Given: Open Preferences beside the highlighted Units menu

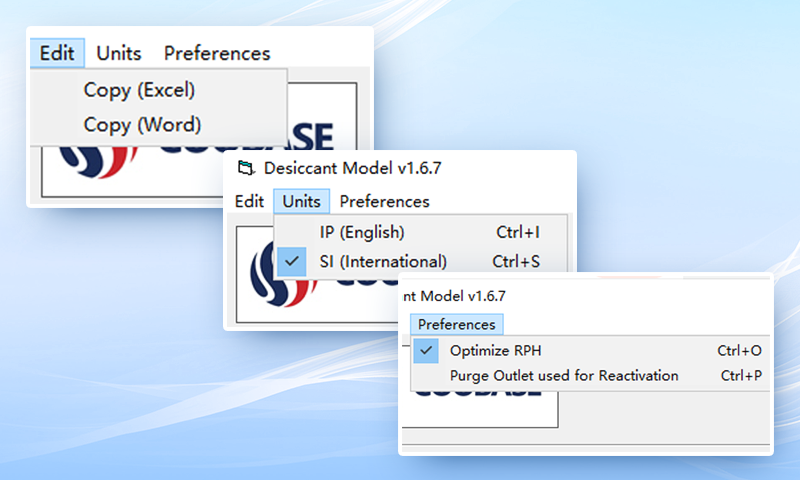Looking at the screenshot, I should click(384, 201).
